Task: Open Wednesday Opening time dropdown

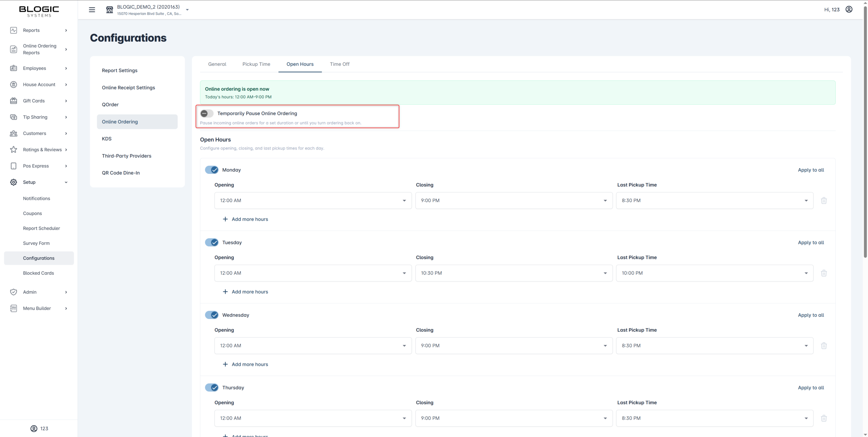Action: pyautogui.click(x=313, y=345)
